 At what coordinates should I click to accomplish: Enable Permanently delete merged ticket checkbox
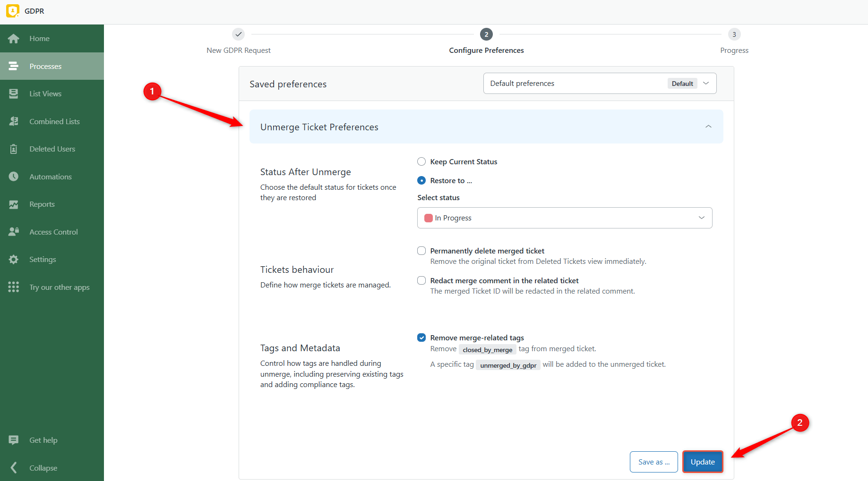421,251
